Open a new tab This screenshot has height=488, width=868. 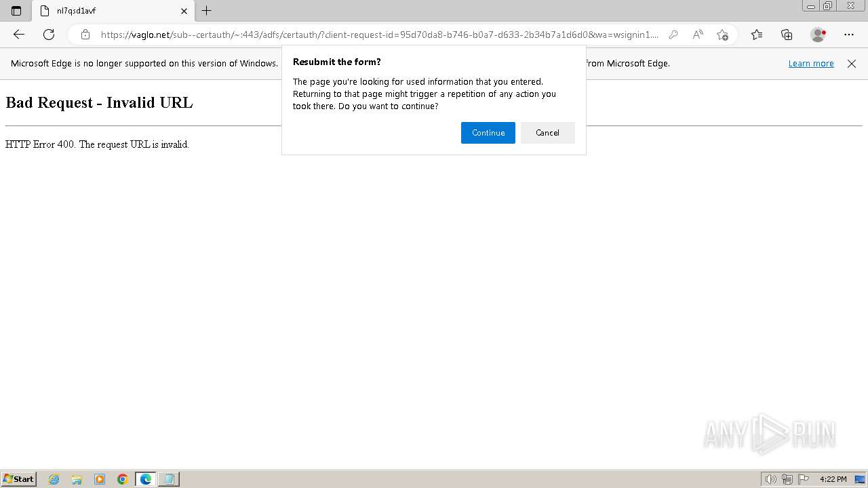point(207,11)
